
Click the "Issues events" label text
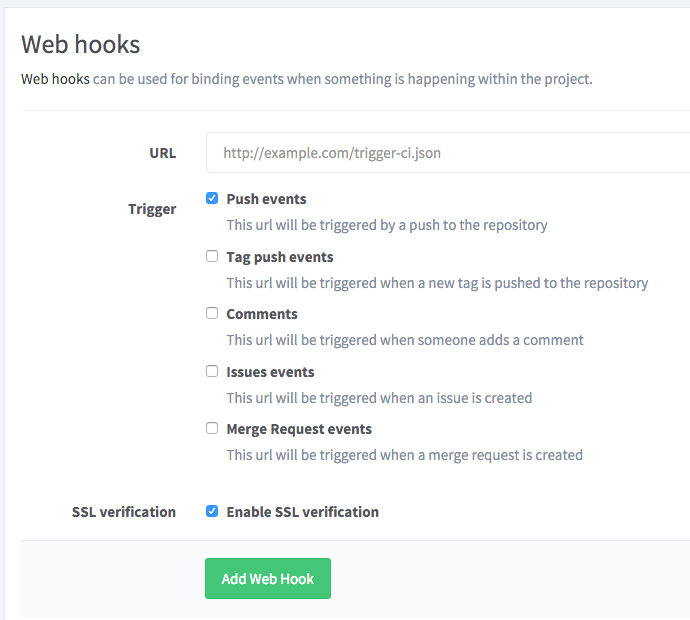270,372
